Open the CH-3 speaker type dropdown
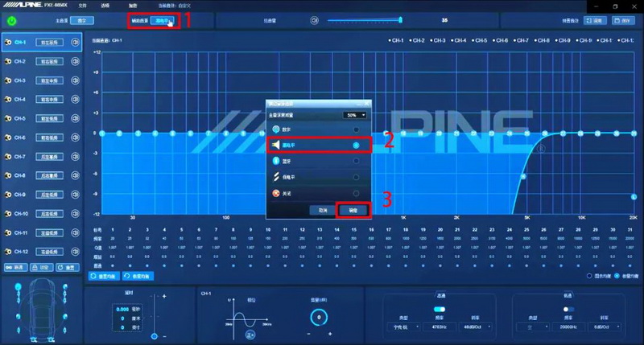 tap(50, 80)
